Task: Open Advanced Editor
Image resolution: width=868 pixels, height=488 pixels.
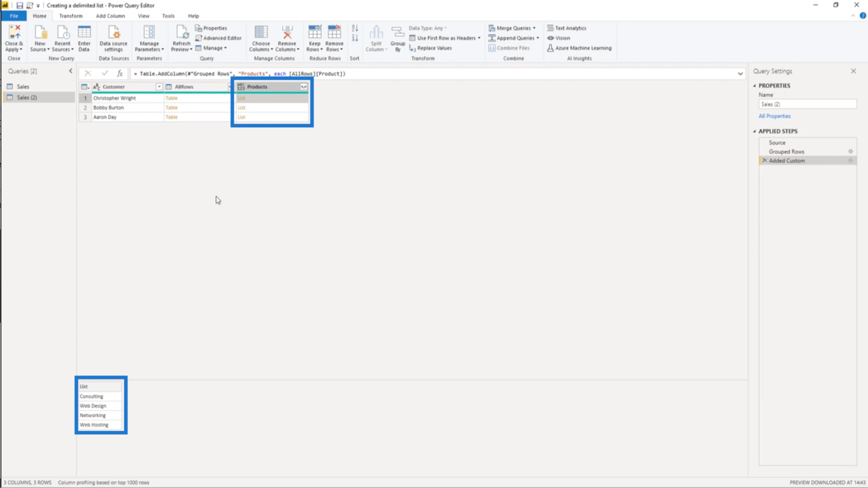Action: click(219, 38)
